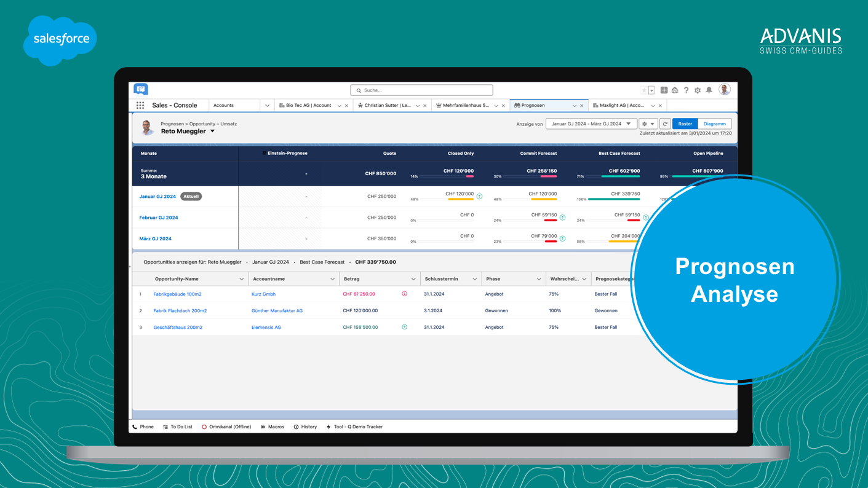Click the global actions plus icon
This screenshot has width=868, height=488.
pos(664,90)
